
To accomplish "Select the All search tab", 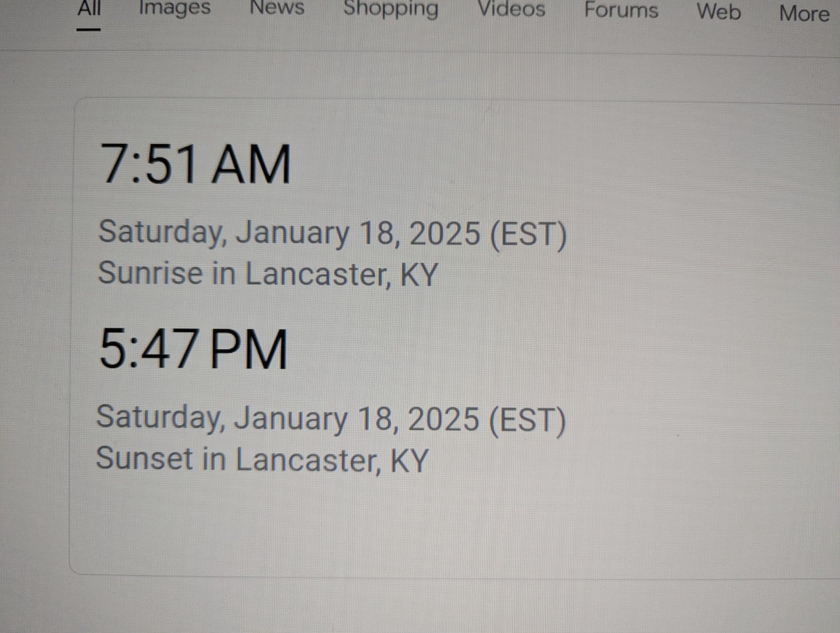I will (89, 8).
